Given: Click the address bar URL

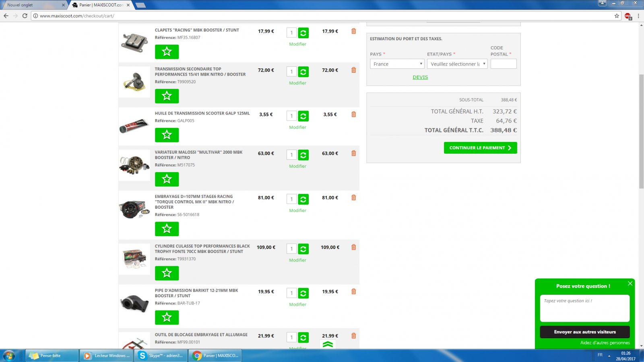Looking at the screenshot, I should click(x=77, y=16).
